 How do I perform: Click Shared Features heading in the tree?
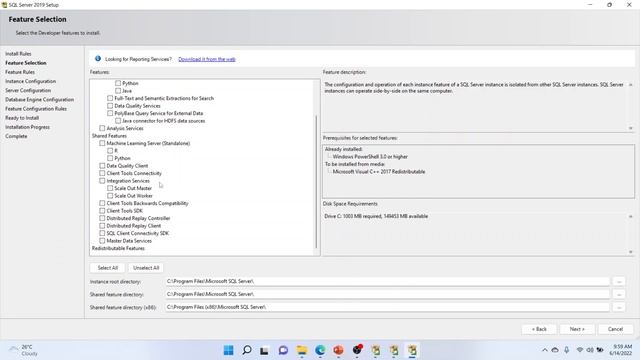coord(109,136)
